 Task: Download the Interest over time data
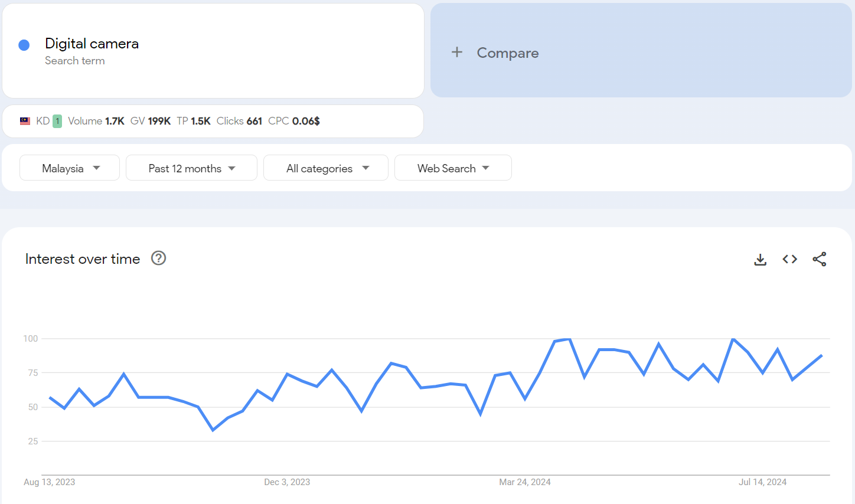click(x=760, y=259)
